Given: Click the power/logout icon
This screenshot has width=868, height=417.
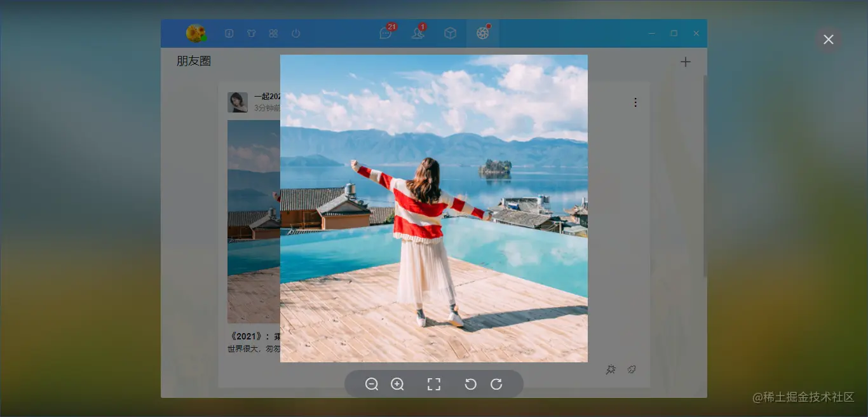Looking at the screenshot, I should [295, 33].
